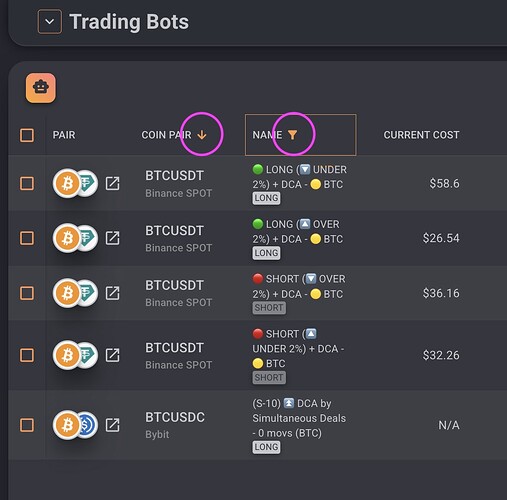
Task: Click the BTCUSDC coin pair text
Action: click(175, 417)
